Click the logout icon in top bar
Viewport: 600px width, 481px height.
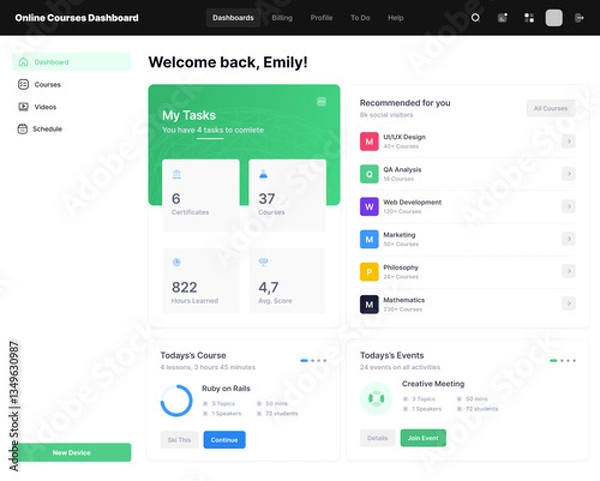click(580, 18)
